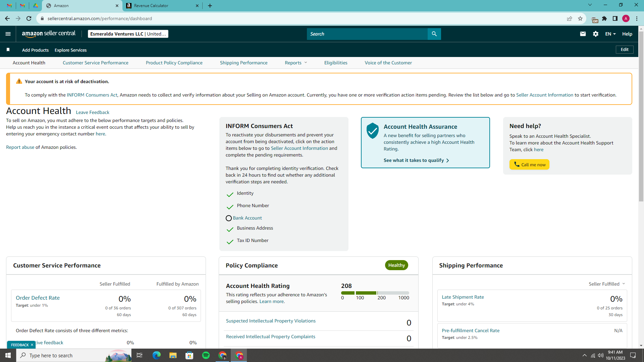Image resolution: width=644 pixels, height=362 pixels.
Task: Click the Account Health Rating progress bar
Action: 375,293
